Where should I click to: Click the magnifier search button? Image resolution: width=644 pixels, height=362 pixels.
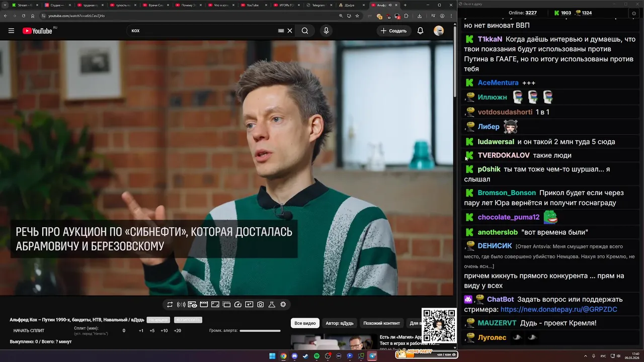pyautogui.click(x=305, y=31)
